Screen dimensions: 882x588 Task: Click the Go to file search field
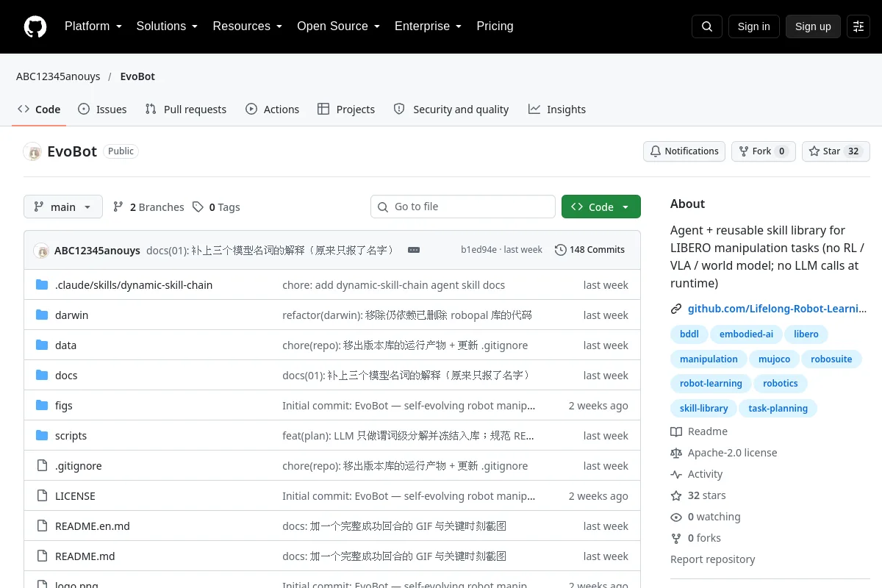click(x=463, y=207)
